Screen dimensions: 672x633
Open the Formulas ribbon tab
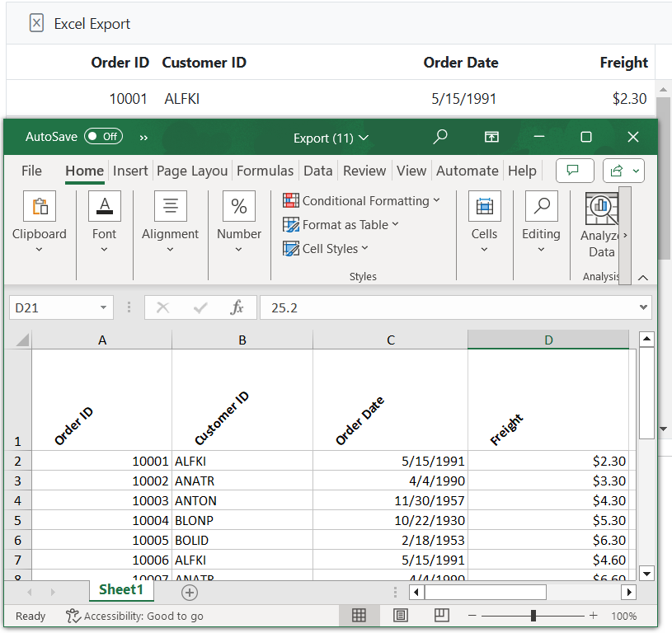265,171
